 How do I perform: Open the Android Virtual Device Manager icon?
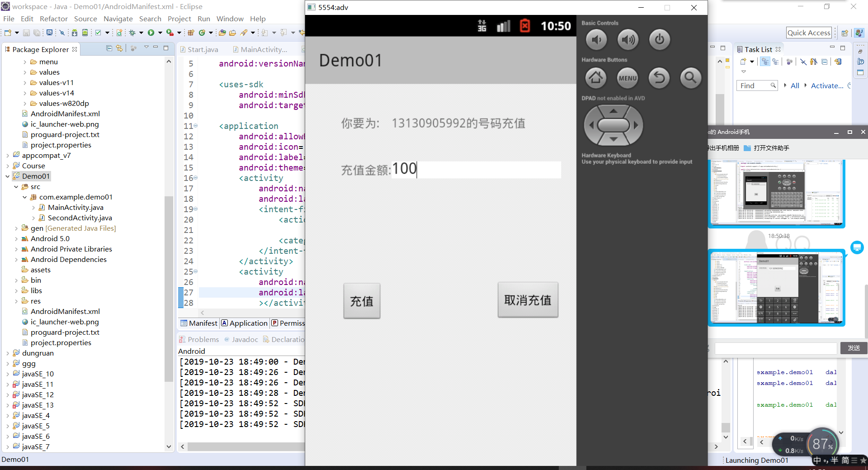tap(85, 33)
